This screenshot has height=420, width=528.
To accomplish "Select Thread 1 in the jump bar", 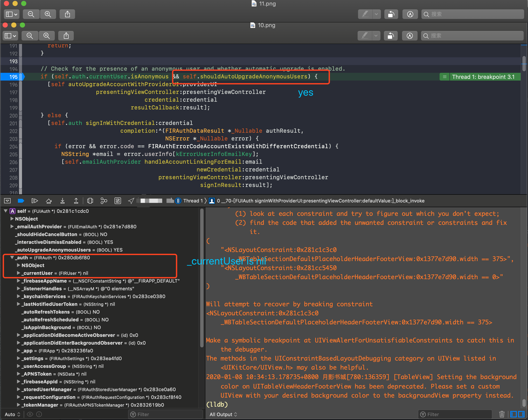I will point(193,201).
